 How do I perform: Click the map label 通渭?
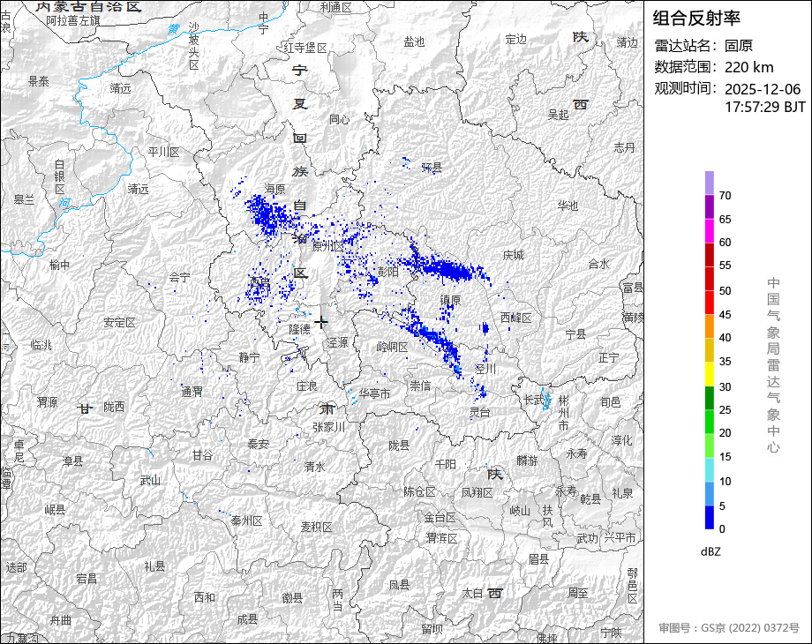tap(192, 392)
